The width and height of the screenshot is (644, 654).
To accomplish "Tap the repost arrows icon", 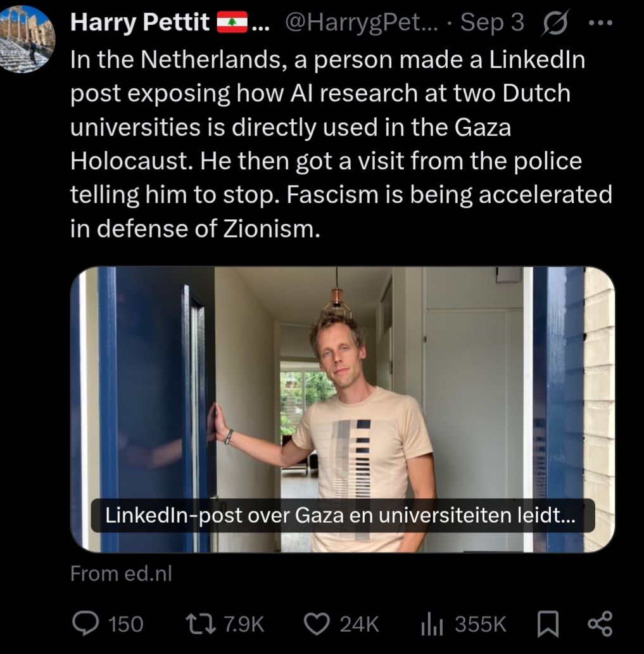I will [203, 624].
